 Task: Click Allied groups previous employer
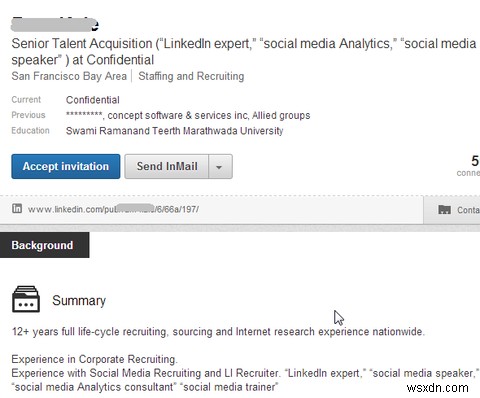coord(281,115)
